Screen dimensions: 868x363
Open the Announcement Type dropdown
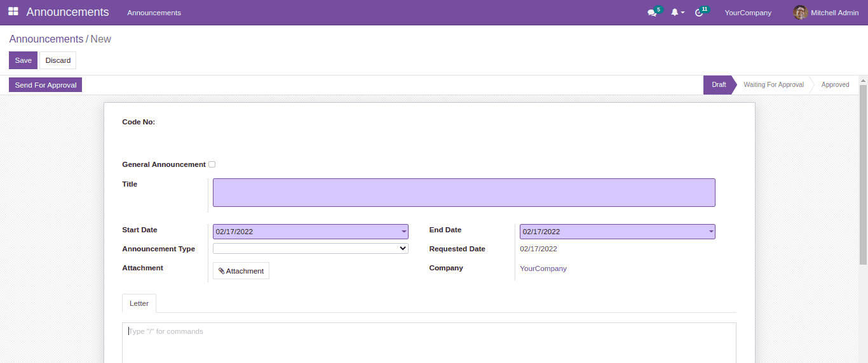[x=310, y=249]
